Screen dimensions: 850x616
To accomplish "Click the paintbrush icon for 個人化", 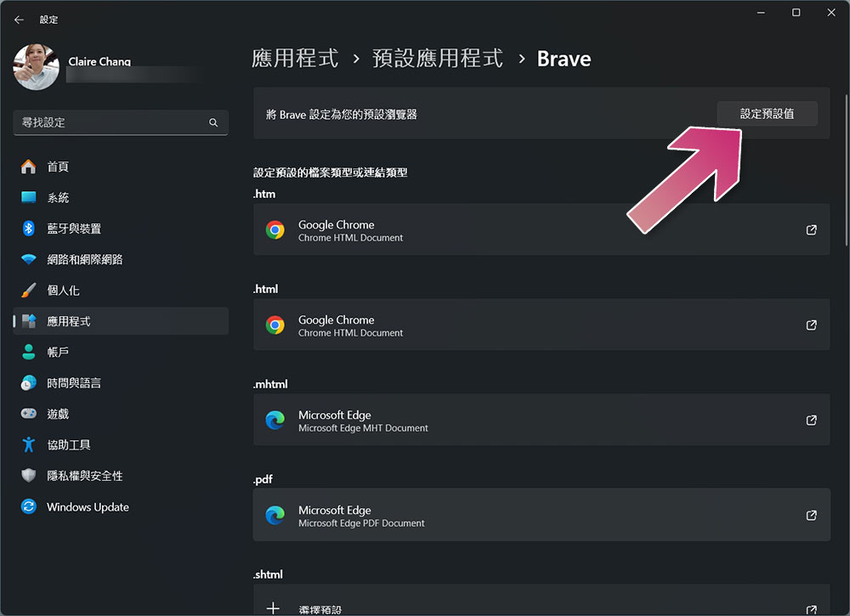I will click(28, 290).
